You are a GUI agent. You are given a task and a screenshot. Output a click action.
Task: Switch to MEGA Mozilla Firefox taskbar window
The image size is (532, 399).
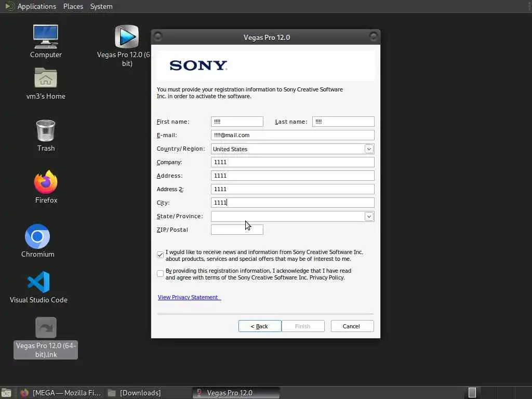tap(61, 393)
